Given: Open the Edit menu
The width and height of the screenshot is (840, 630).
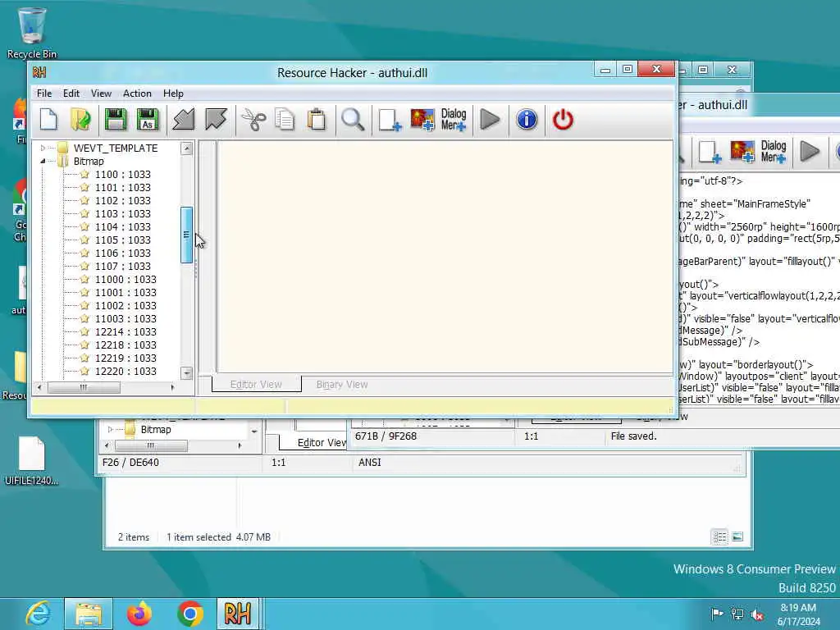Looking at the screenshot, I should pyautogui.click(x=71, y=94).
